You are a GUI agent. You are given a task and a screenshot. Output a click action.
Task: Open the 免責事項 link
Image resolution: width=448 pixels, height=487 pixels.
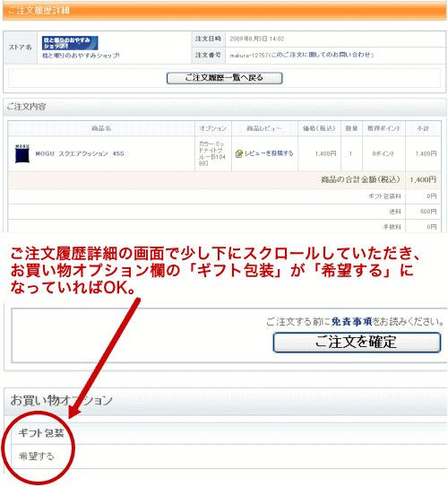351,321
